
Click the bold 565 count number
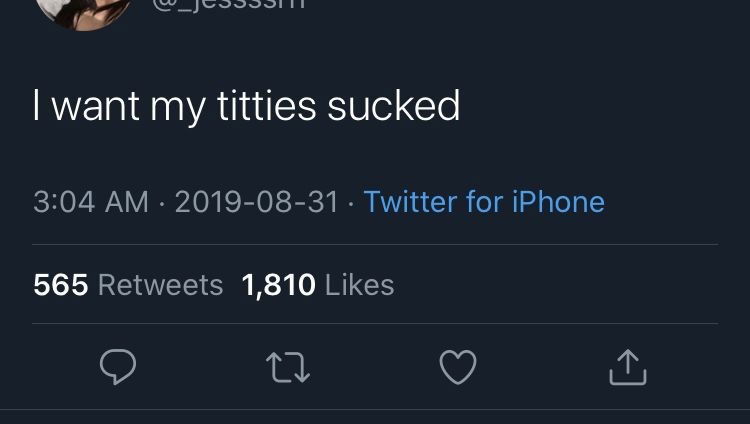61,285
